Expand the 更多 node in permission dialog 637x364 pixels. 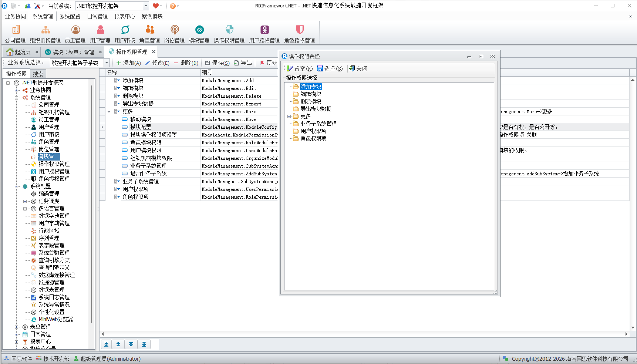[289, 116]
